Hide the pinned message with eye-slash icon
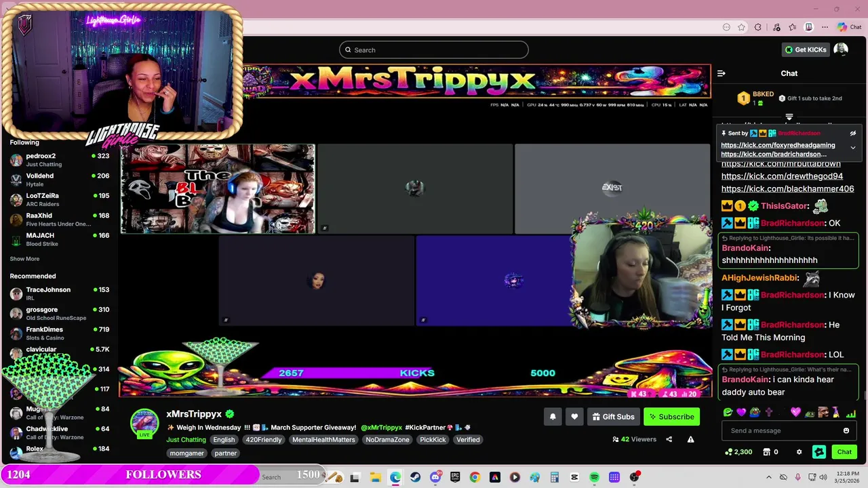Image resolution: width=868 pixels, height=488 pixels. tap(853, 134)
